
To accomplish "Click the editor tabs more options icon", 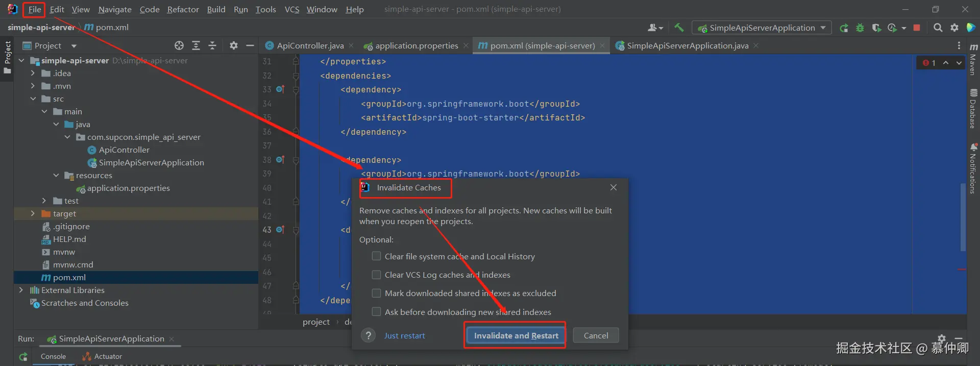I will tap(959, 45).
